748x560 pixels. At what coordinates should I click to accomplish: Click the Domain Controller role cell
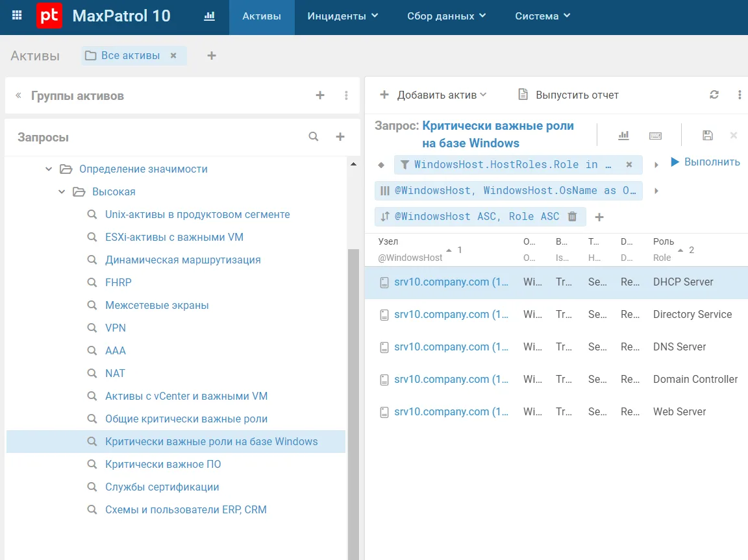(695, 380)
